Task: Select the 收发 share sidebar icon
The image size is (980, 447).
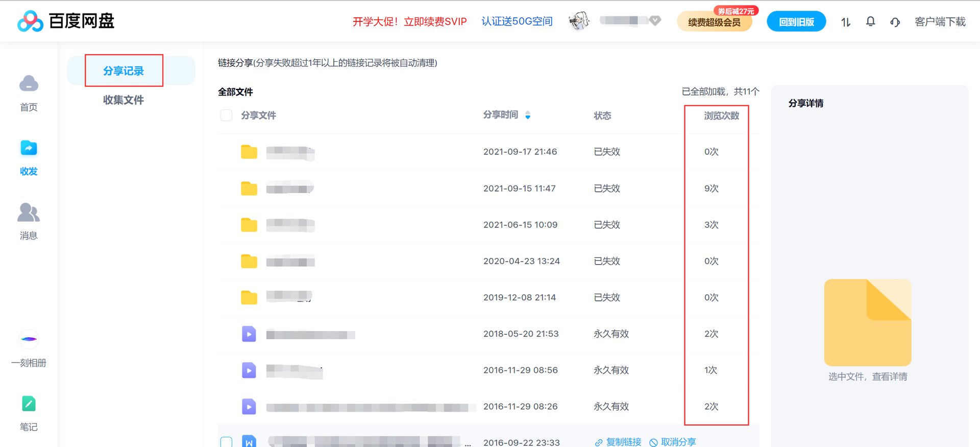Action: pyautogui.click(x=29, y=148)
